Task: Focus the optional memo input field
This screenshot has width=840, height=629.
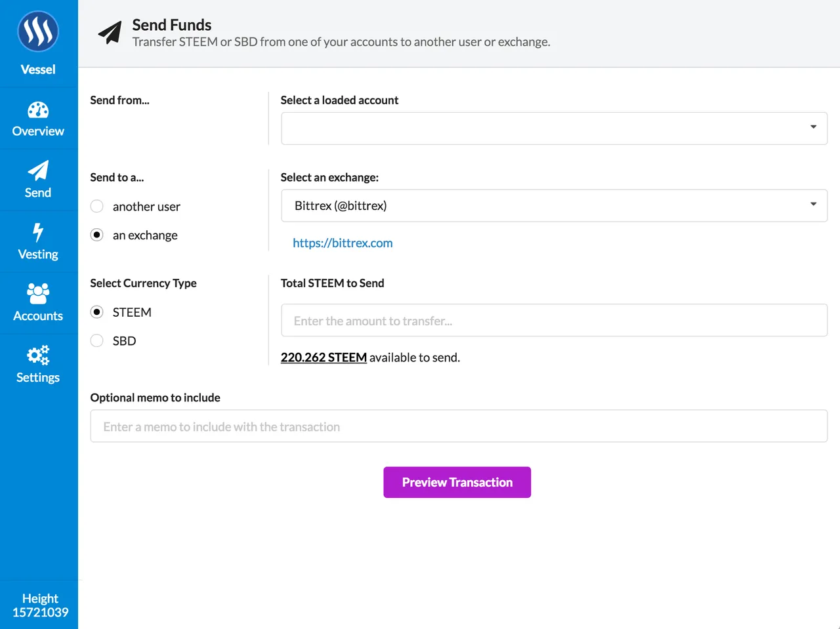Action: [459, 426]
